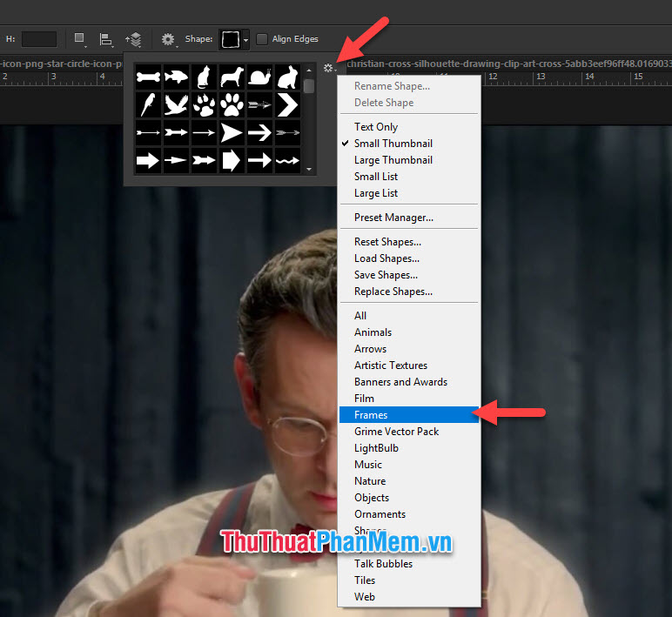Load the Banners and Awards set
The height and width of the screenshot is (617, 672).
[x=409, y=382]
